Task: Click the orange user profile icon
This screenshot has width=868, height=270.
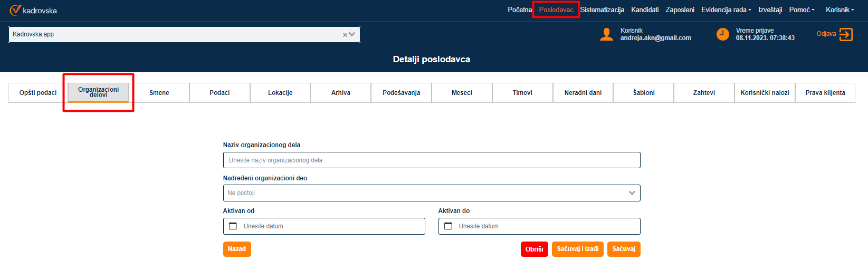Action: (x=607, y=34)
